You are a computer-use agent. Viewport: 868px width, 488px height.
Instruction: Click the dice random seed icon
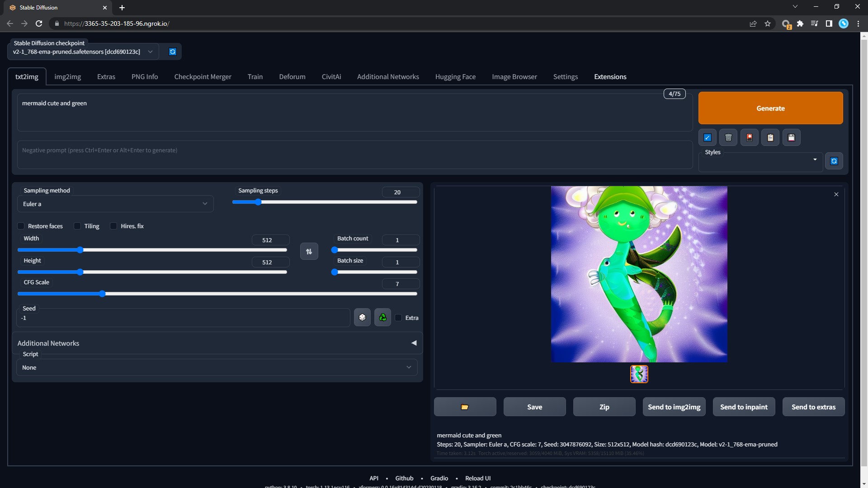coord(362,318)
